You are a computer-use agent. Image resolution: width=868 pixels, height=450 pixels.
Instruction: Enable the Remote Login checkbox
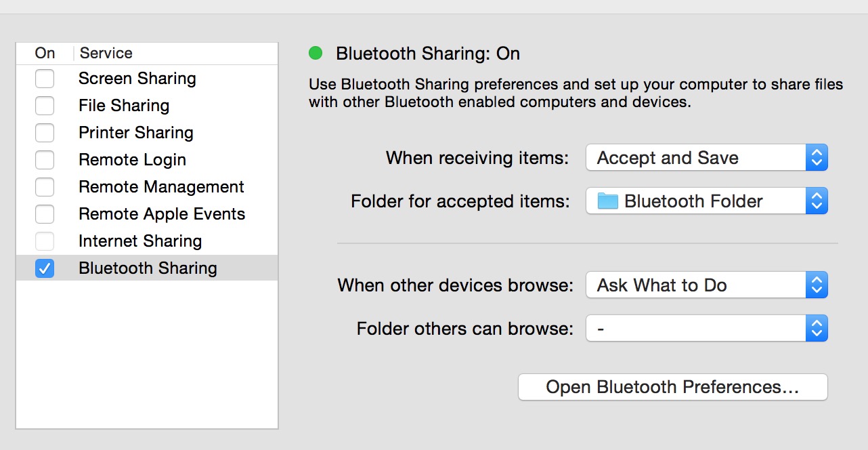45,160
